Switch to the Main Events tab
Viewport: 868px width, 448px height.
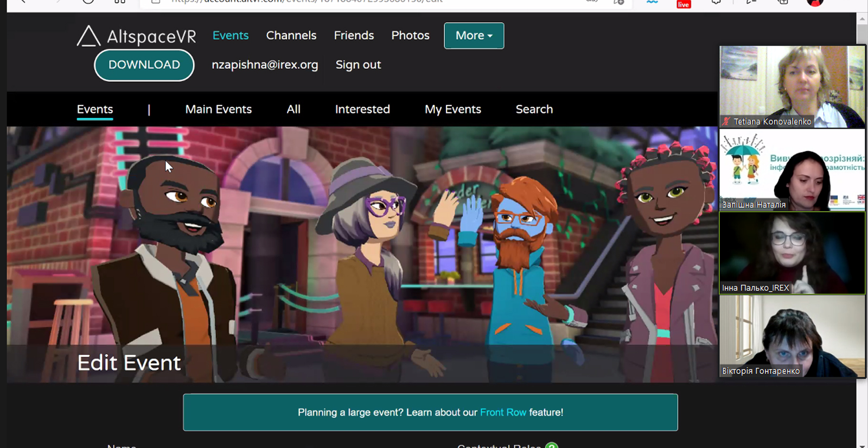pyautogui.click(x=218, y=109)
